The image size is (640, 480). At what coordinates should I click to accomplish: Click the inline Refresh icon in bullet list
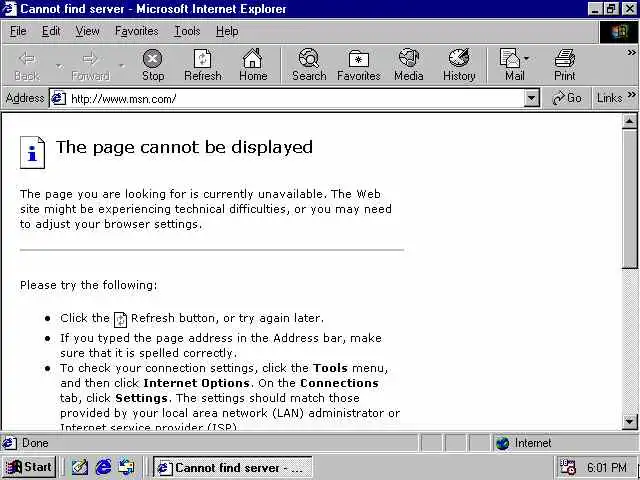coord(120,319)
